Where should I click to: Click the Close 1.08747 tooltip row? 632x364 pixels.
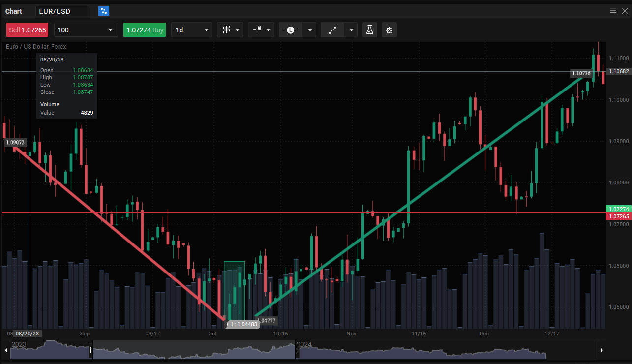66,92
